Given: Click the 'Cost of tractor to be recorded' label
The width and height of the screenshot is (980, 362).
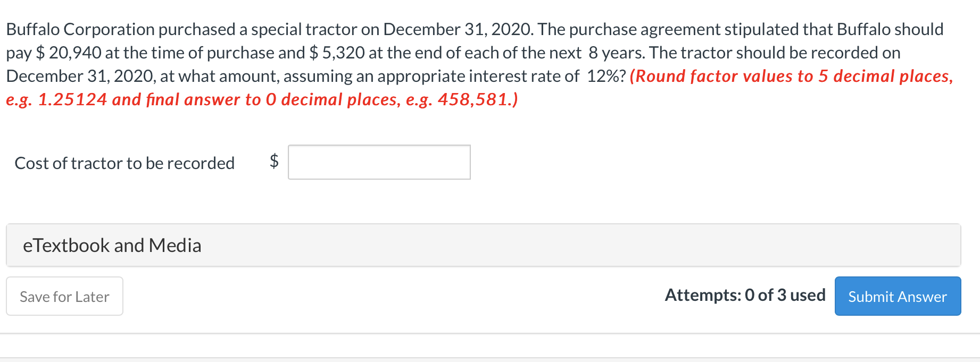Looking at the screenshot, I should pyautogui.click(x=124, y=163).
